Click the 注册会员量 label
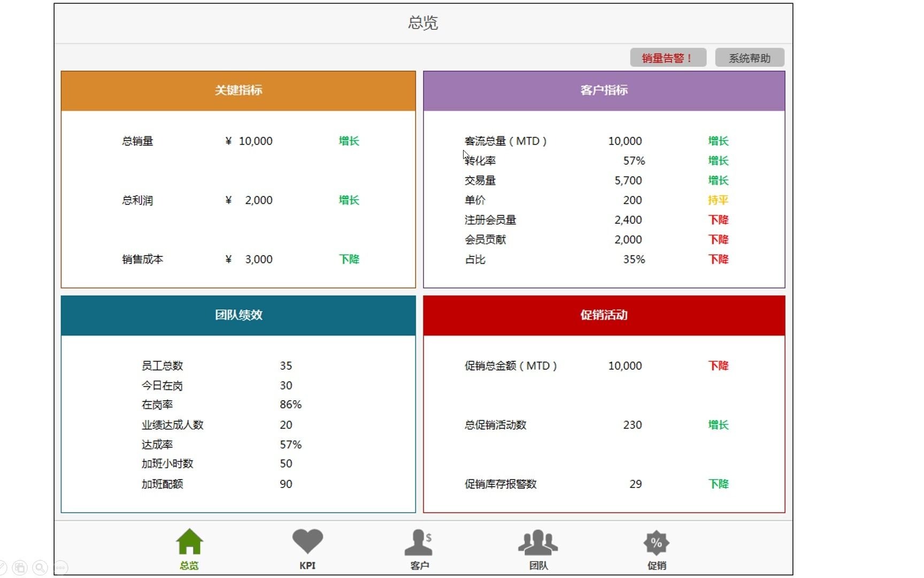The height and width of the screenshot is (578, 924). click(490, 220)
